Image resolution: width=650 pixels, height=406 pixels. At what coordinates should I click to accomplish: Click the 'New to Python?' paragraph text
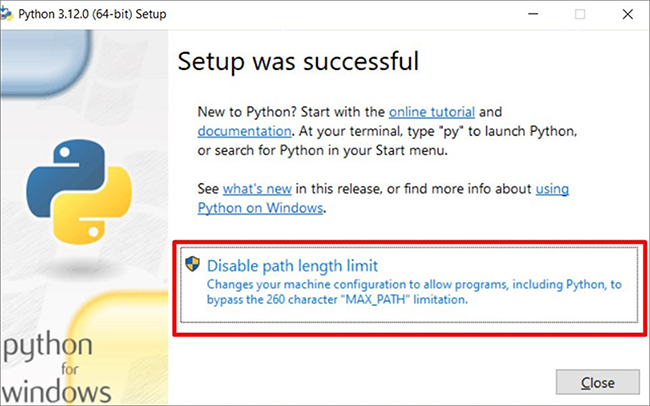point(387,131)
